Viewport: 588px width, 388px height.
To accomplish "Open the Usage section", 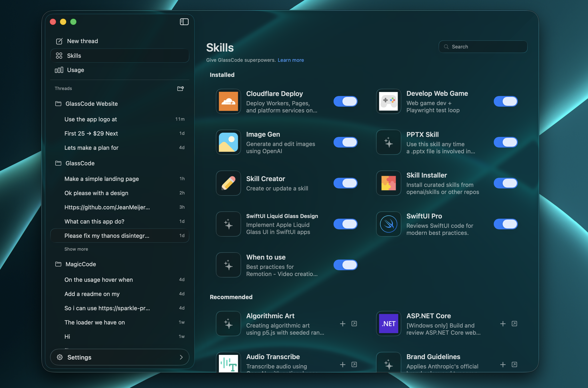I will [x=76, y=70].
